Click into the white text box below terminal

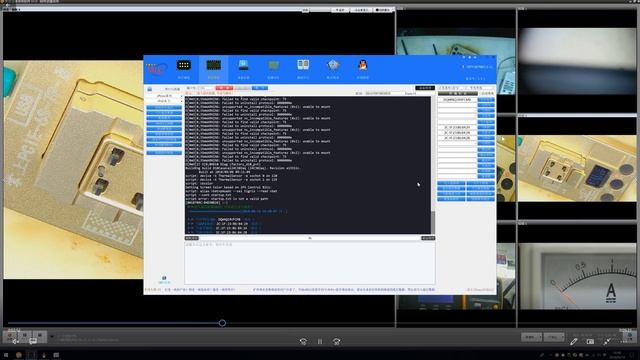coord(310,262)
